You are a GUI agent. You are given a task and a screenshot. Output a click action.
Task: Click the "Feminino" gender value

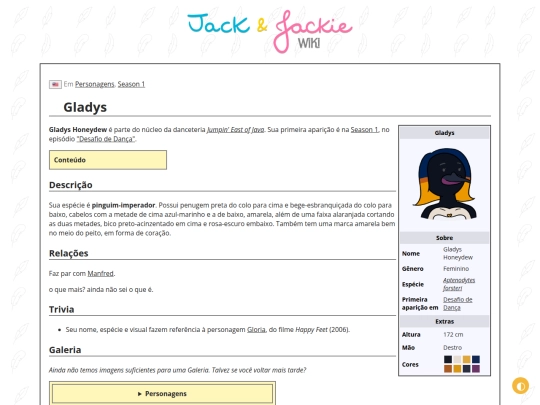coord(456,269)
